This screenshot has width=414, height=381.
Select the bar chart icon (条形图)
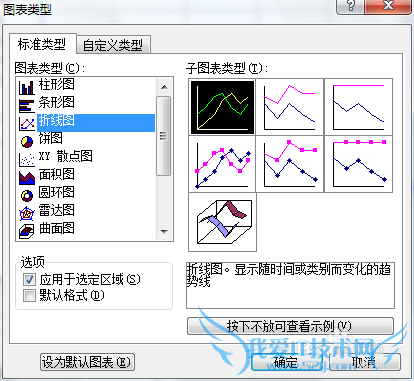27,106
